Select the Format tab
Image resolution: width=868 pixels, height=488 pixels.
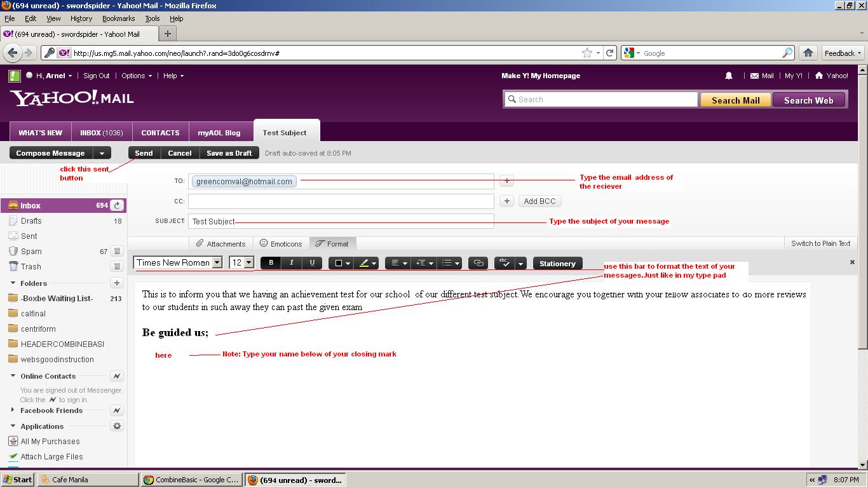coord(332,243)
